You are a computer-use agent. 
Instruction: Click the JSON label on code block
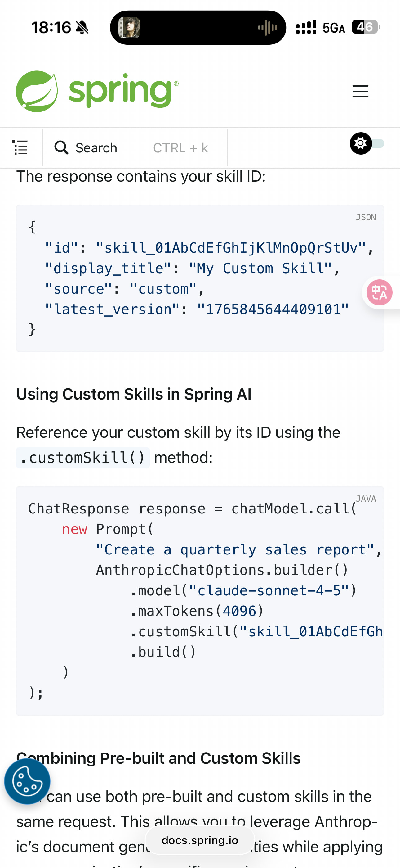(366, 217)
